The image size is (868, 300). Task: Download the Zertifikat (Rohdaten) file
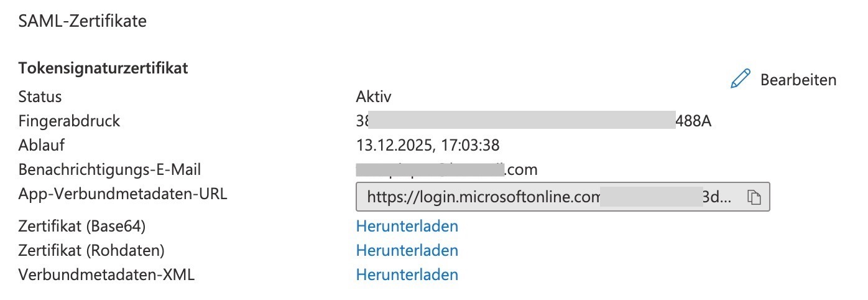tap(407, 250)
